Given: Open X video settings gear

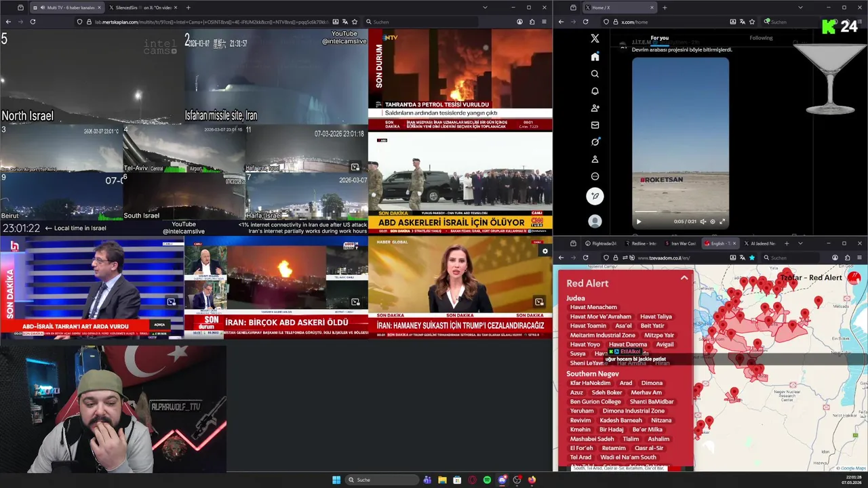Looking at the screenshot, I should [712, 222].
